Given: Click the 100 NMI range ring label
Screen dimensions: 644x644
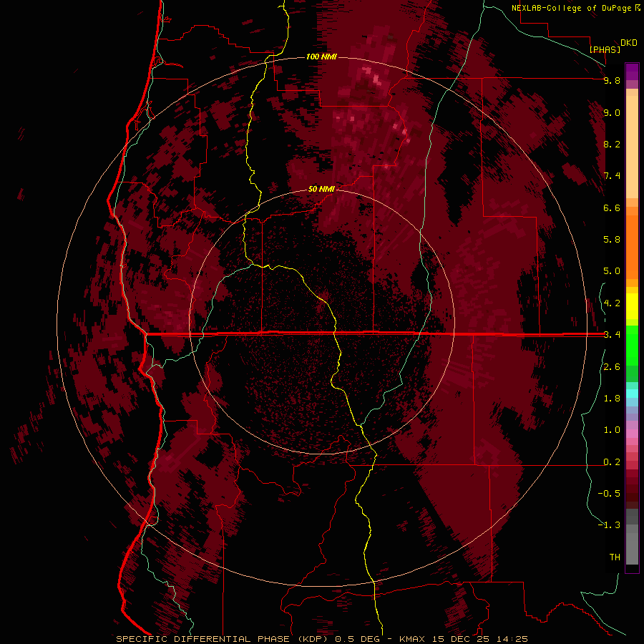Looking at the screenshot, I should 321,57.
